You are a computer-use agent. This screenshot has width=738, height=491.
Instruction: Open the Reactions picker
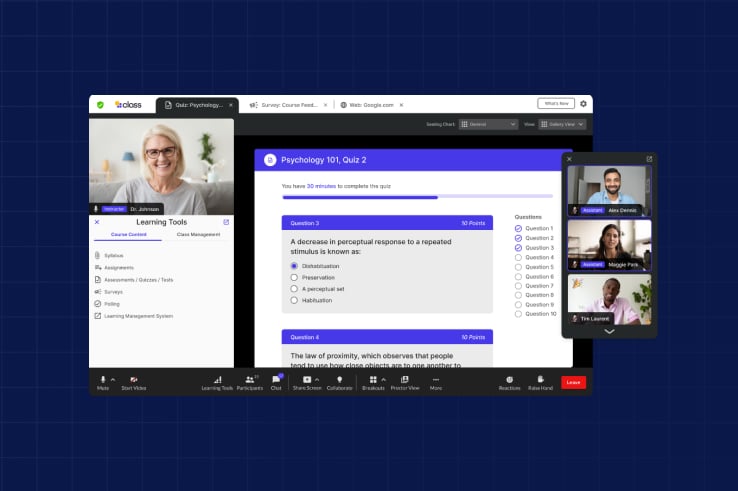pos(510,380)
